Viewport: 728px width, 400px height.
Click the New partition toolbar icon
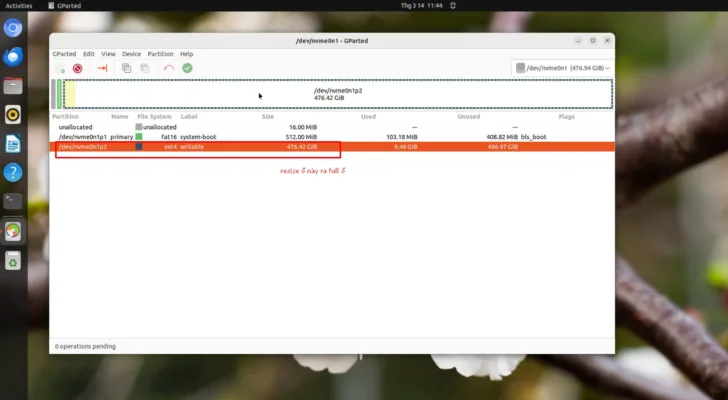pos(61,69)
